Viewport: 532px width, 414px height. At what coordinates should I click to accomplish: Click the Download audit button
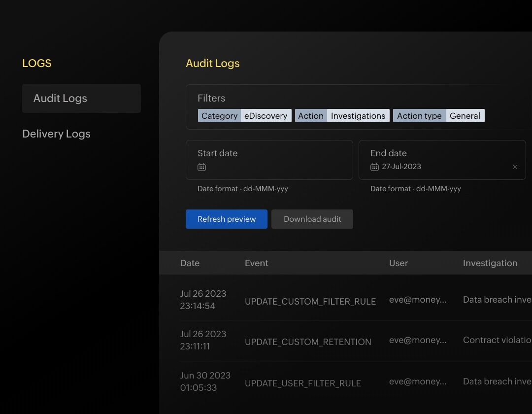312,219
